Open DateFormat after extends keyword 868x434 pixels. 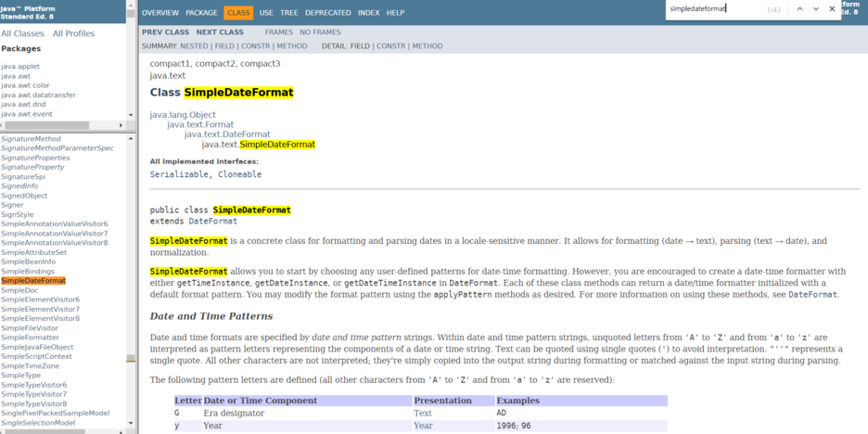[213, 221]
